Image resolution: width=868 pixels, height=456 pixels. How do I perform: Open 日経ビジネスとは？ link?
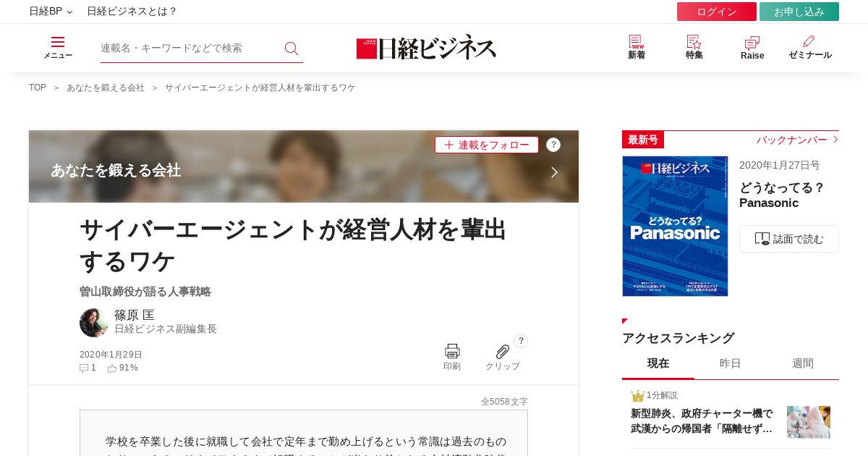[132, 12]
